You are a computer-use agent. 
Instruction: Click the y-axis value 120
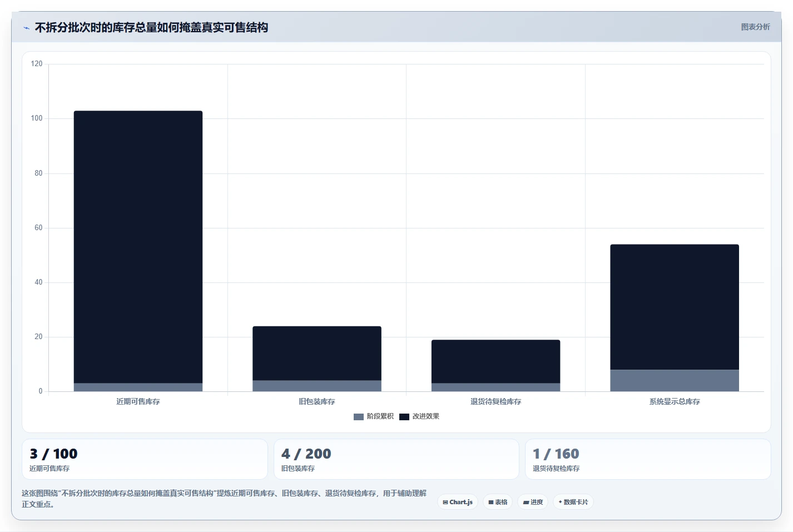tap(37, 64)
